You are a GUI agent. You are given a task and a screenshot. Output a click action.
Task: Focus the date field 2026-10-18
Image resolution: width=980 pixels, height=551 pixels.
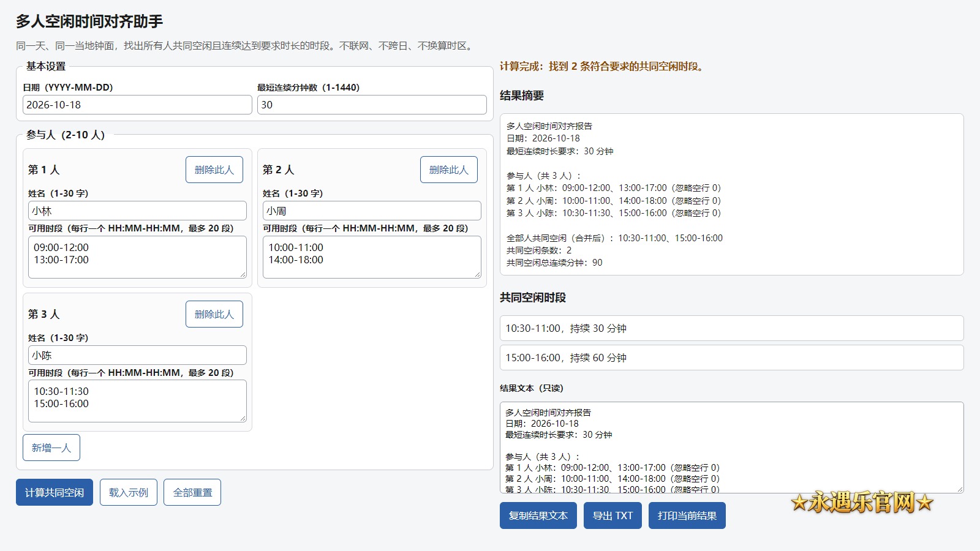pos(137,105)
